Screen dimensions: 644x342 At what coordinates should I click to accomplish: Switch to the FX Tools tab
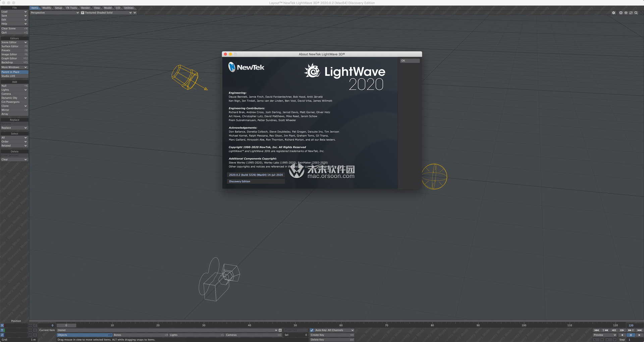click(x=71, y=8)
